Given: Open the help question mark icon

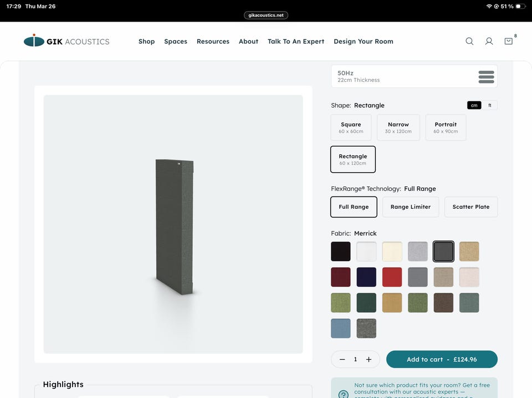Looking at the screenshot, I should click(x=344, y=394).
